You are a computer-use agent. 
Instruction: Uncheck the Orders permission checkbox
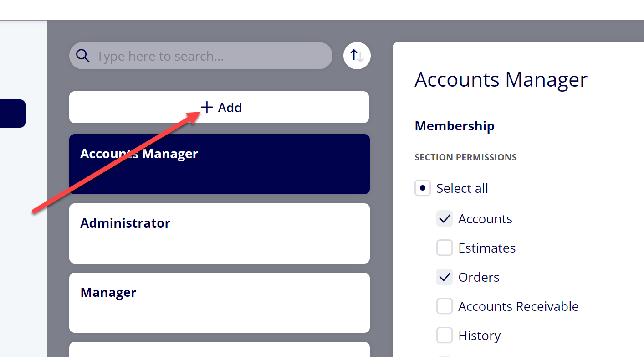[x=445, y=277]
